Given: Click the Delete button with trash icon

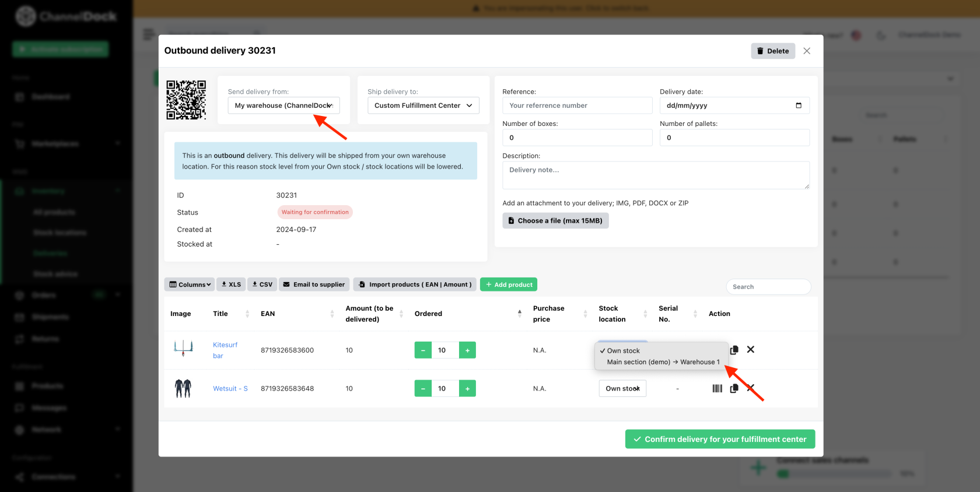Looking at the screenshot, I should (x=772, y=51).
